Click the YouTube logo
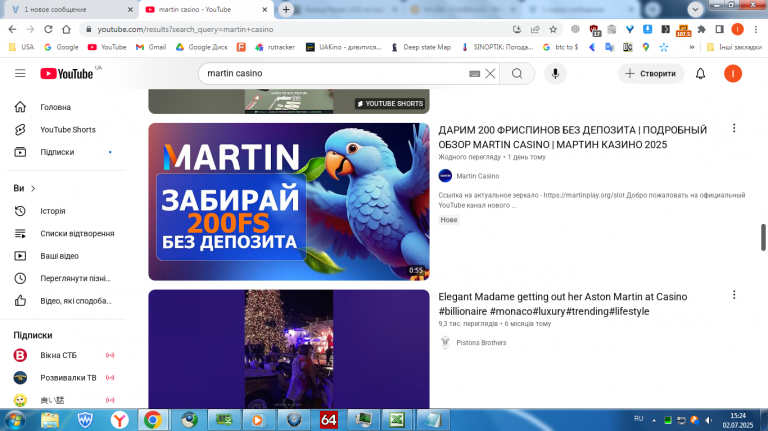Image resolution: width=768 pixels, height=431 pixels. pos(67,73)
